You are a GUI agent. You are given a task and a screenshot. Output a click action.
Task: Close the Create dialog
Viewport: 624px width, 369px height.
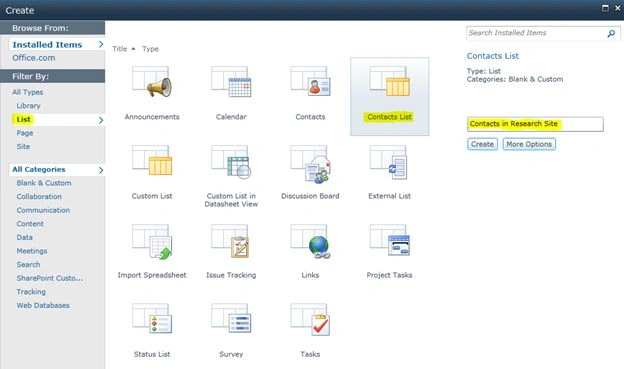pos(618,8)
